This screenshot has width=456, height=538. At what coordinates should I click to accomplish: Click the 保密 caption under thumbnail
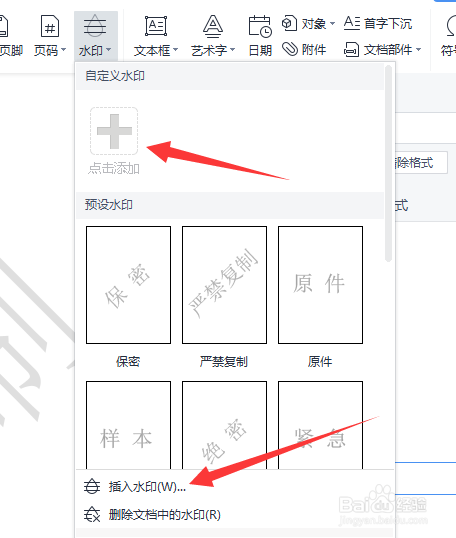click(x=128, y=362)
